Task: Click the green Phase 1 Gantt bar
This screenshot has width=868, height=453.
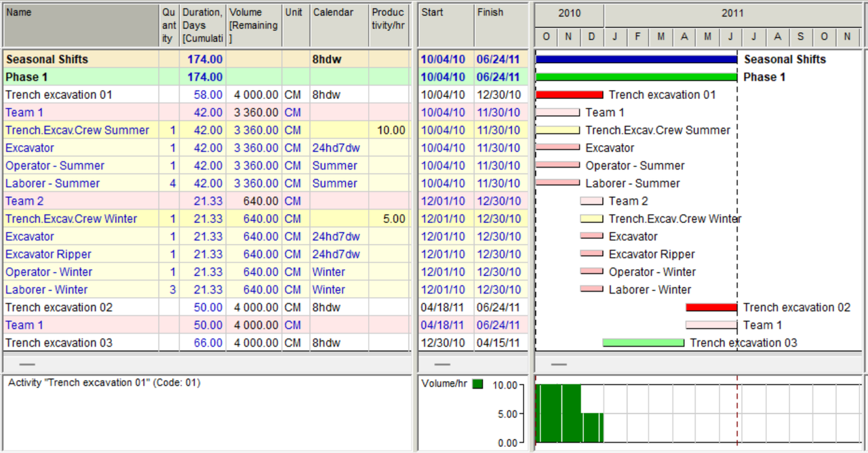Action: pos(636,77)
